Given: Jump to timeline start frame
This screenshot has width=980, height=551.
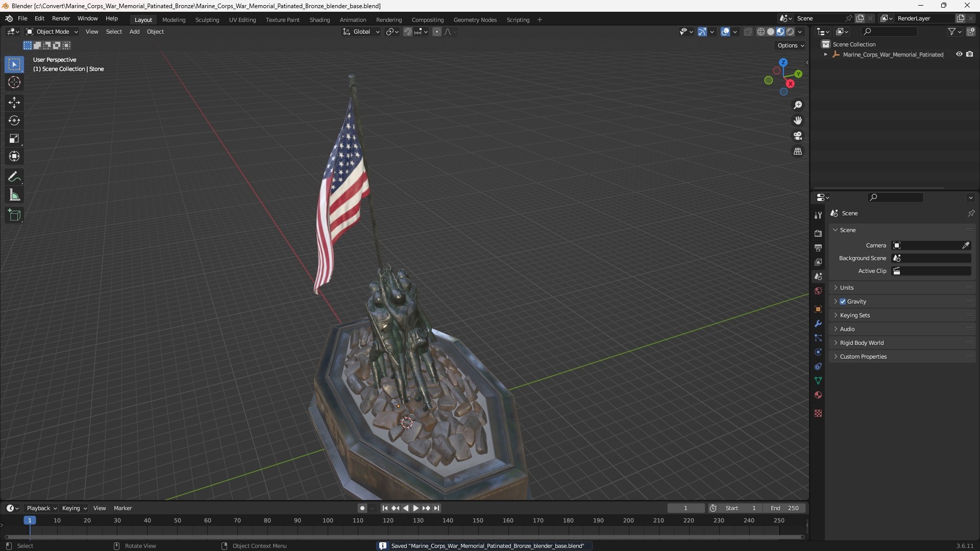Looking at the screenshot, I should [385, 508].
